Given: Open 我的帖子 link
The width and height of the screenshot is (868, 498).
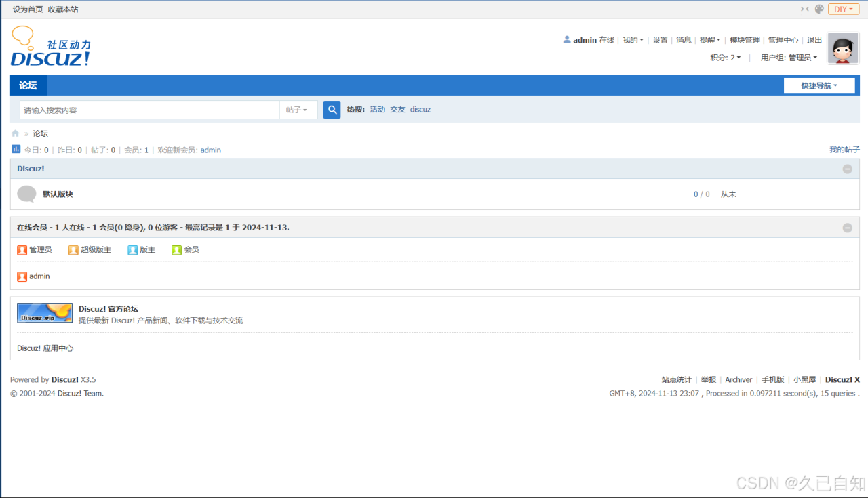Looking at the screenshot, I should point(844,149).
